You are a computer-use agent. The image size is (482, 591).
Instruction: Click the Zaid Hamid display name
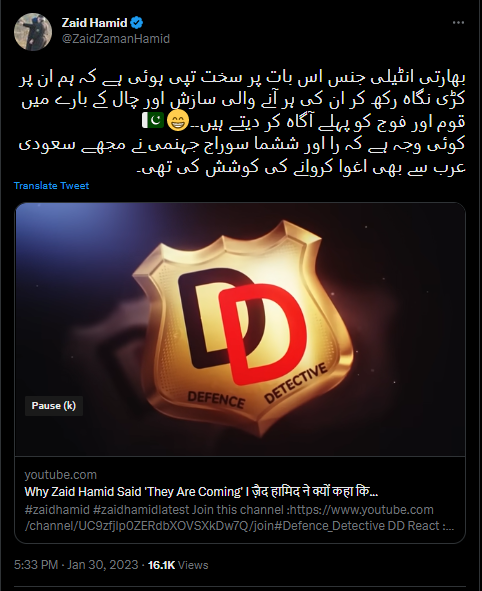(94, 23)
